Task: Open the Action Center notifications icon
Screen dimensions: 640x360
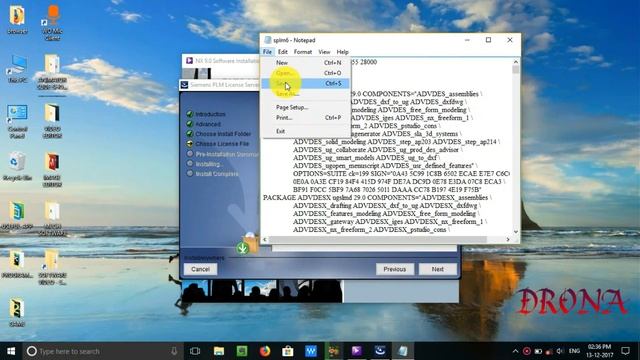Action: pos(625,351)
